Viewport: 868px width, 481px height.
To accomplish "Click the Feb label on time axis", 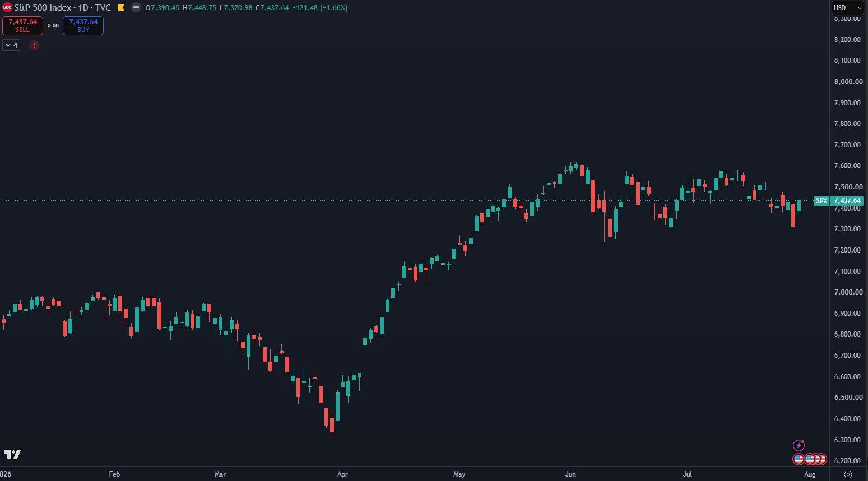I will click(114, 474).
